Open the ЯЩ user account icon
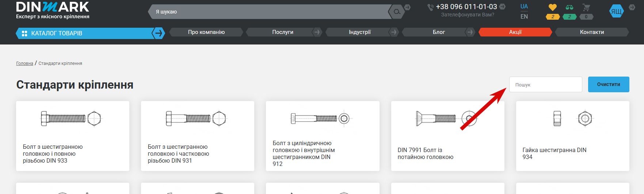 pyautogui.click(x=616, y=11)
